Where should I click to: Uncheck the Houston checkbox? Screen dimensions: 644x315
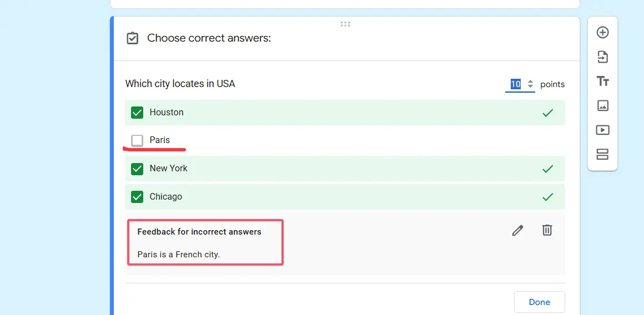coord(137,113)
